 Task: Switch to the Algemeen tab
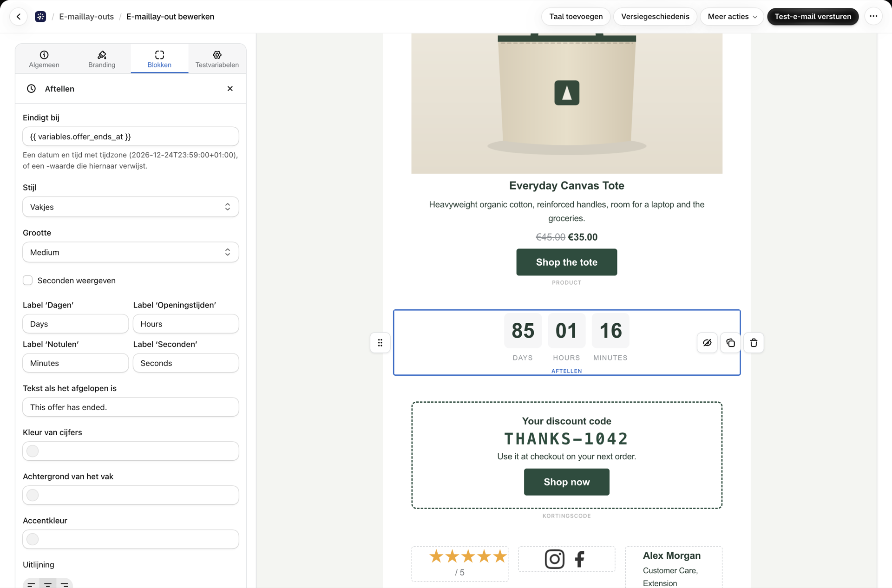(x=44, y=59)
